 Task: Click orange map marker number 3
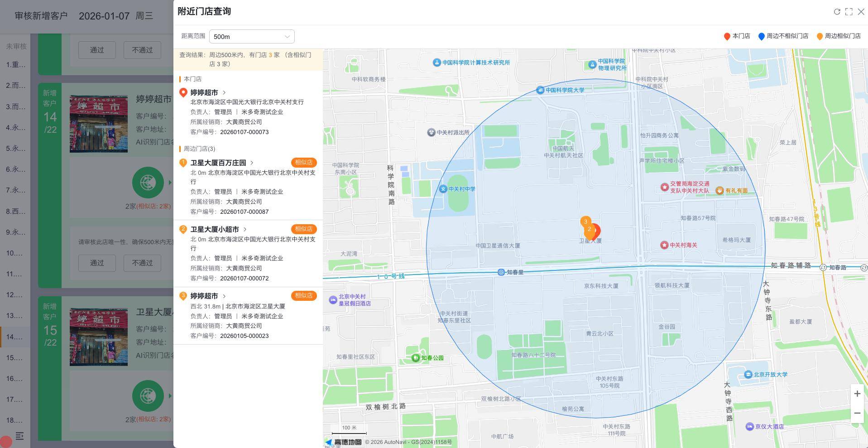click(x=585, y=222)
